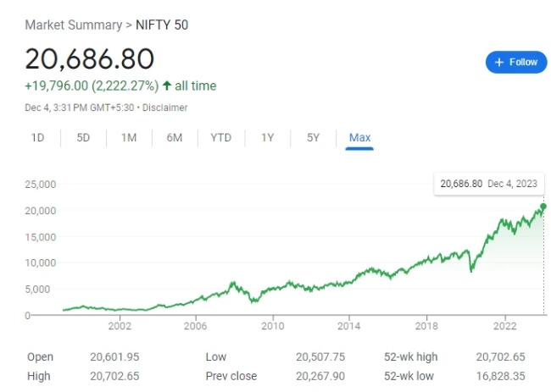Click the green up-arrow all time indicator

click(x=167, y=86)
